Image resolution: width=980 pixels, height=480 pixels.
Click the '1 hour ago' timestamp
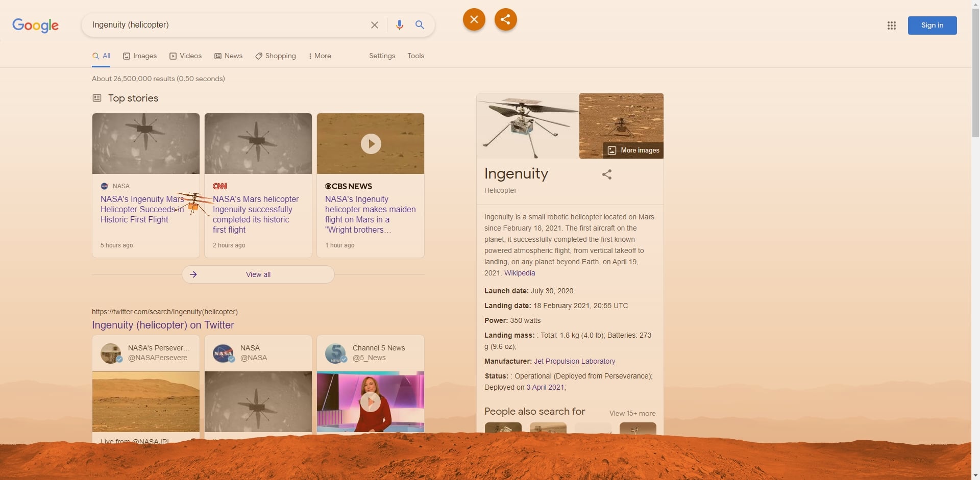340,245
